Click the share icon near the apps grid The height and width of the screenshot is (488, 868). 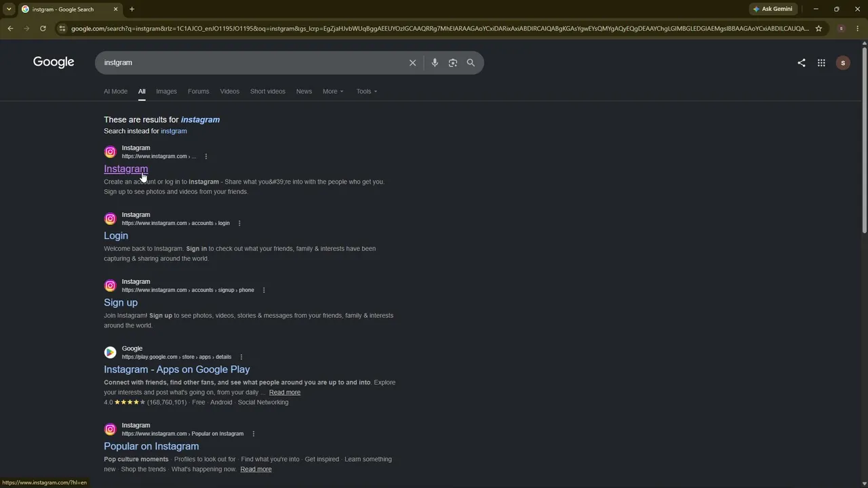click(x=802, y=63)
